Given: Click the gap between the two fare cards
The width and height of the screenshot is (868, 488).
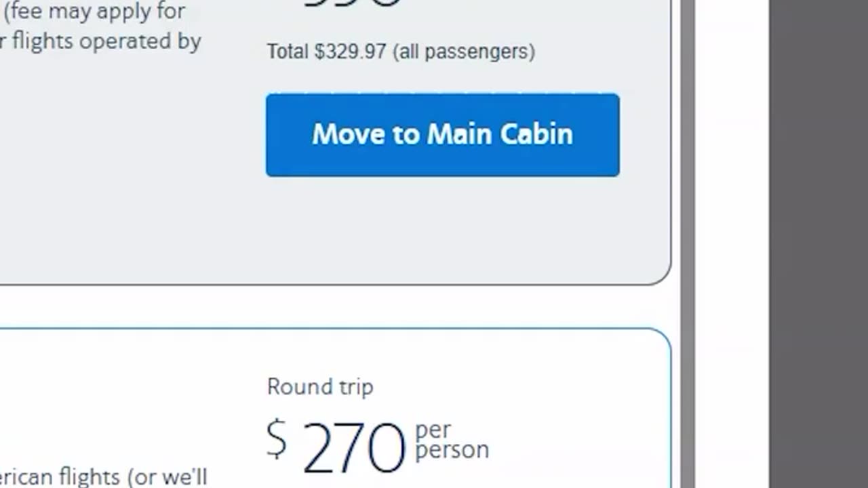Looking at the screenshot, I should [339, 306].
